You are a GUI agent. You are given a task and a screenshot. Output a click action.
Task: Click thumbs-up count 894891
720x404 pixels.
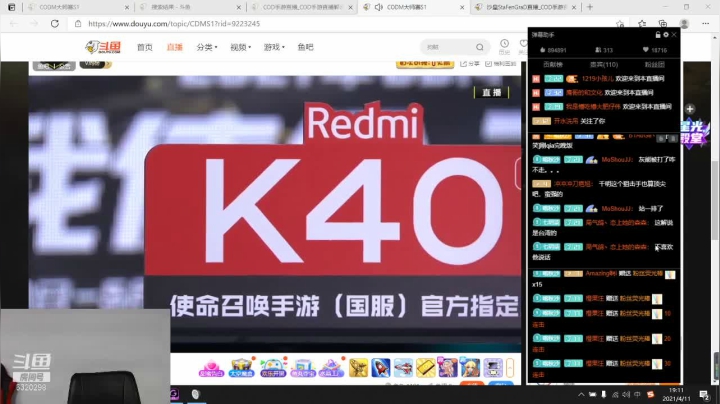pyautogui.click(x=553, y=50)
